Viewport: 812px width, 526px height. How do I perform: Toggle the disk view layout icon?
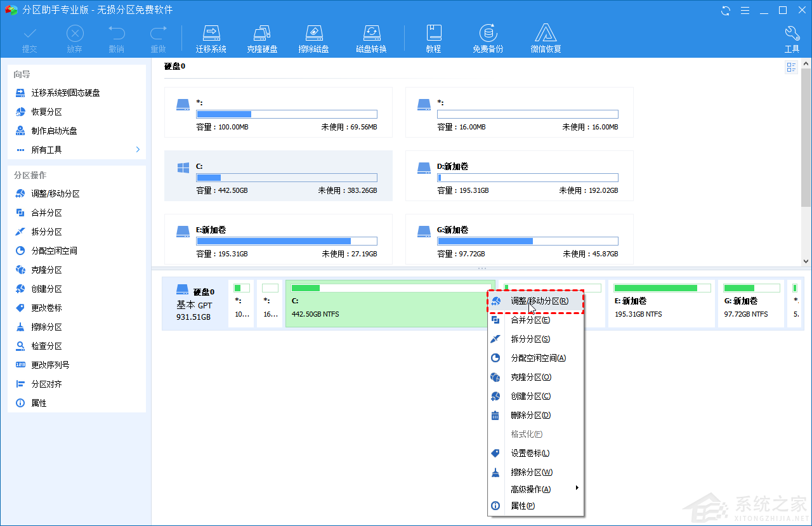click(791, 67)
